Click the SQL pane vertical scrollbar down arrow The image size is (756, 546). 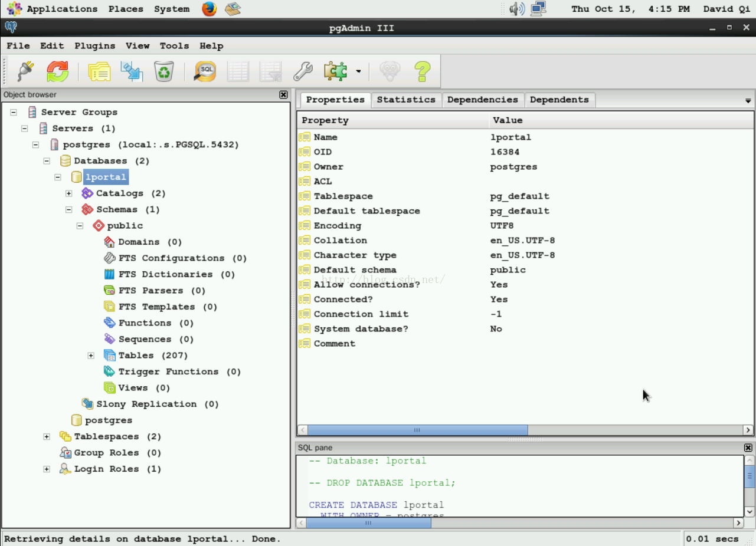[x=750, y=512]
